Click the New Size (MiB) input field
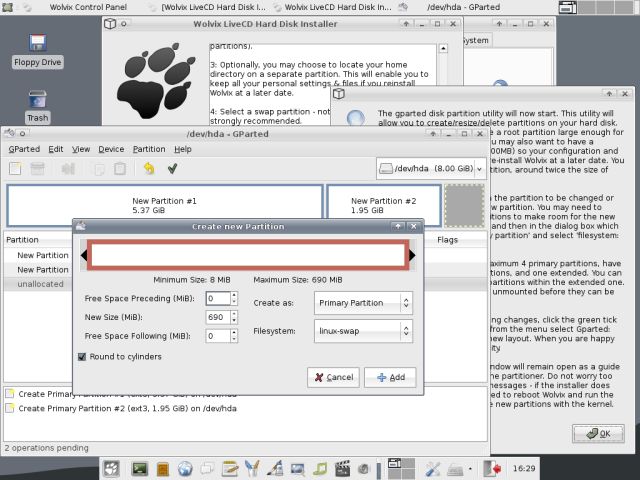The width and height of the screenshot is (640, 480). (x=217, y=317)
